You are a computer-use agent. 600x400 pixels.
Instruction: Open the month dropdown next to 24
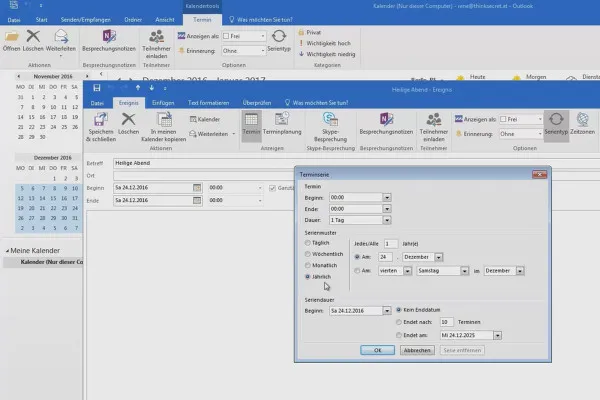pos(439,257)
